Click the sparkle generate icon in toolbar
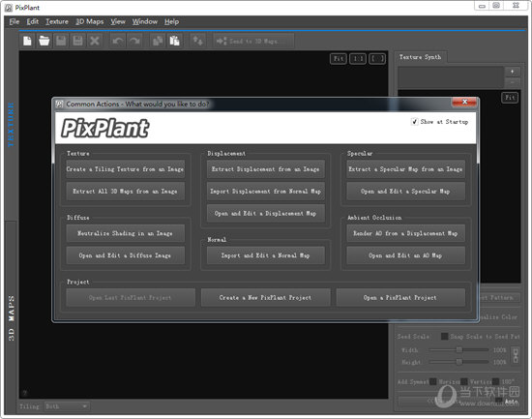532x419 pixels. point(197,41)
